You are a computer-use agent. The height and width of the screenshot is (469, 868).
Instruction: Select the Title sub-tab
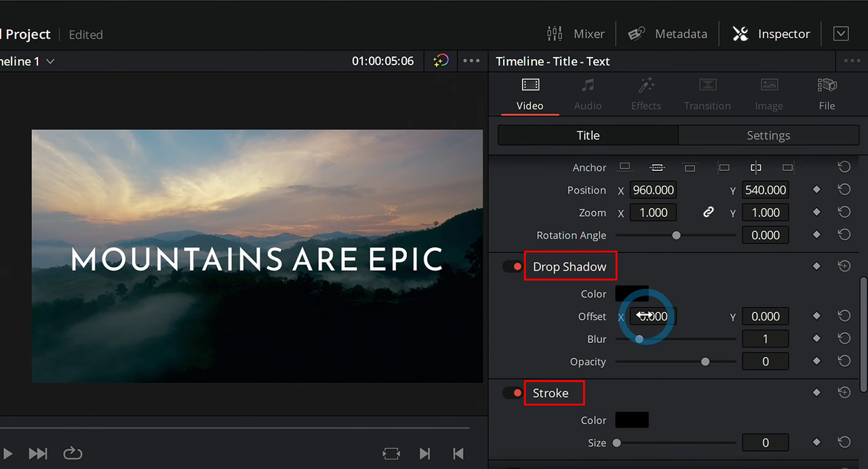pyautogui.click(x=588, y=136)
